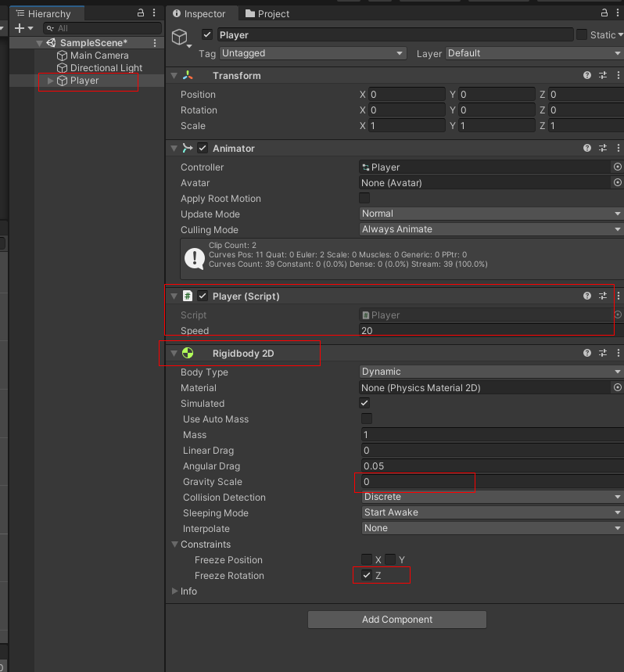Open Transform component presets icon
Viewport: 624px width, 672px height.
point(603,75)
